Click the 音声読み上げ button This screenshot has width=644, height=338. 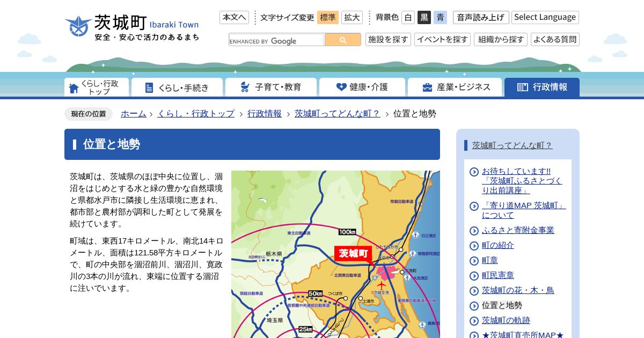tap(481, 17)
